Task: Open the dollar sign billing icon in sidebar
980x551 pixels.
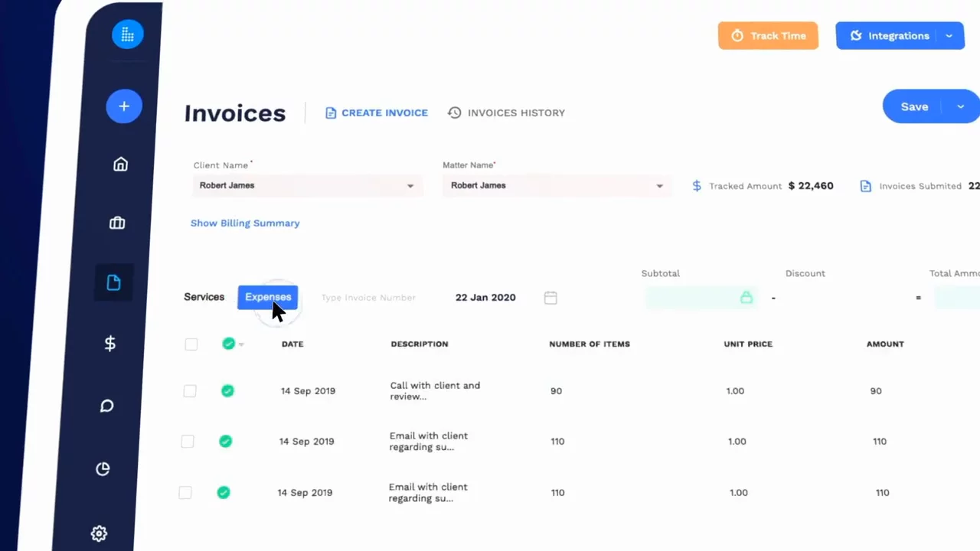Action: (x=110, y=344)
